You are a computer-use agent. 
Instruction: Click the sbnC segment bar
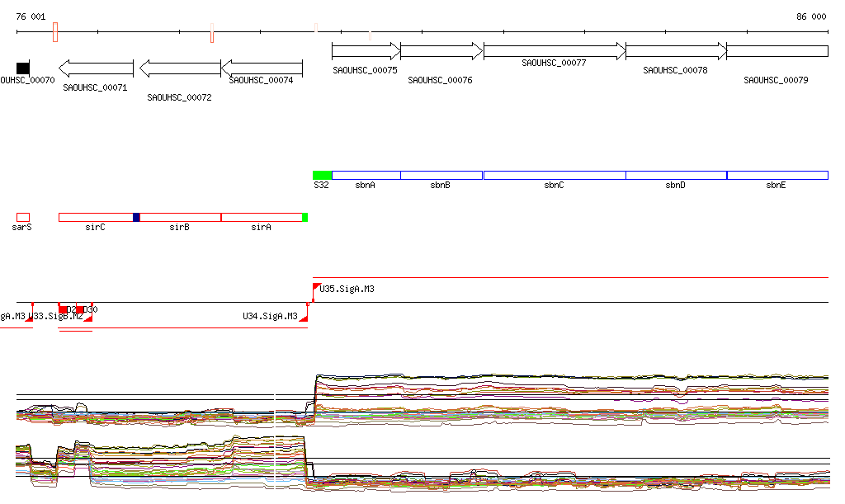tap(554, 175)
